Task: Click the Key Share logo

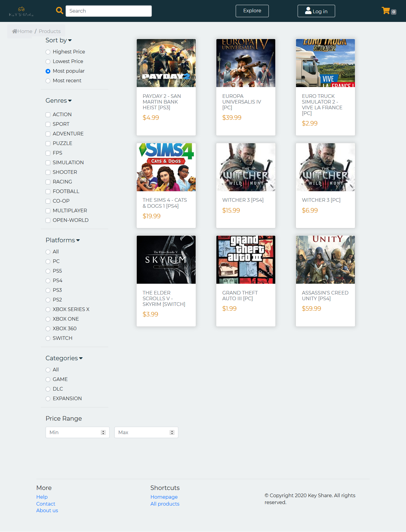Action: 21,11
